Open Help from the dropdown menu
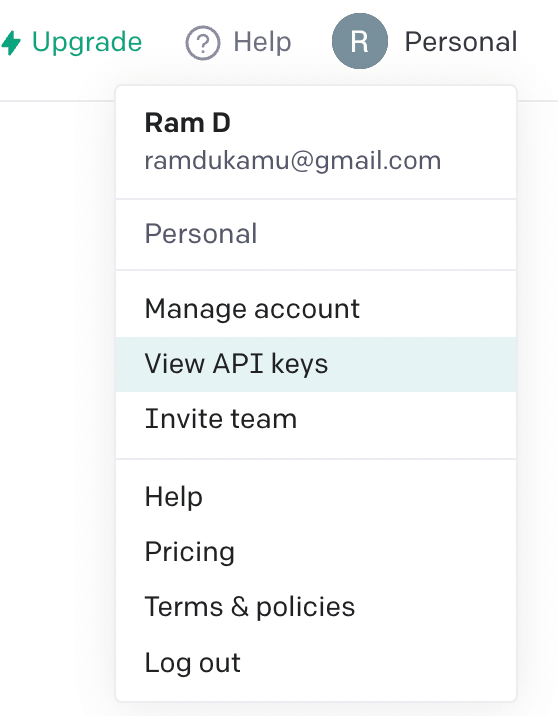The width and height of the screenshot is (558, 716). [316, 497]
